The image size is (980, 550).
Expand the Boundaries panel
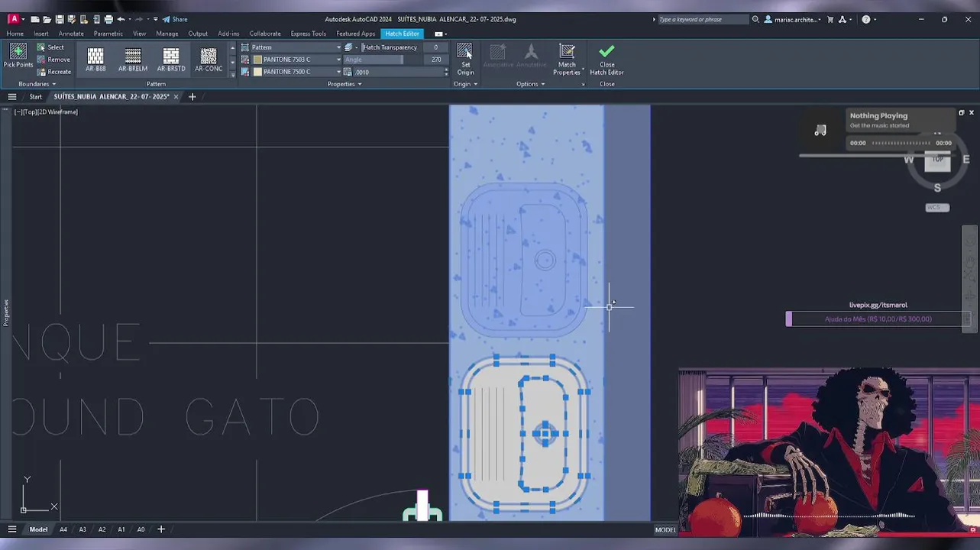point(37,84)
